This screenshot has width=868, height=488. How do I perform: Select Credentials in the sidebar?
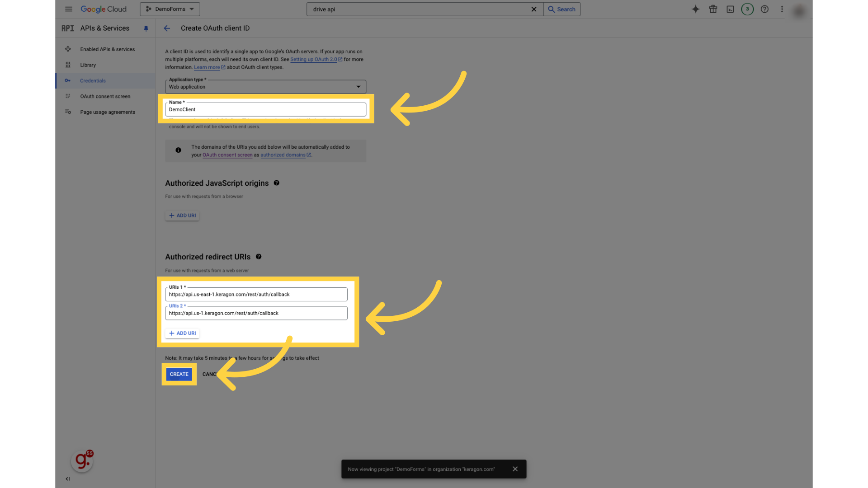tap(93, 81)
